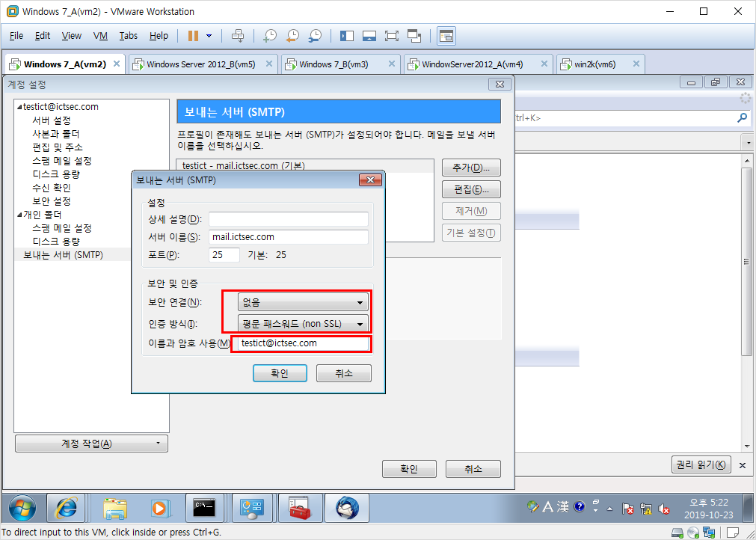Take a snapshot using the clock-plus icon
Image resolution: width=756 pixels, height=540 pixels.
(270, 36)
